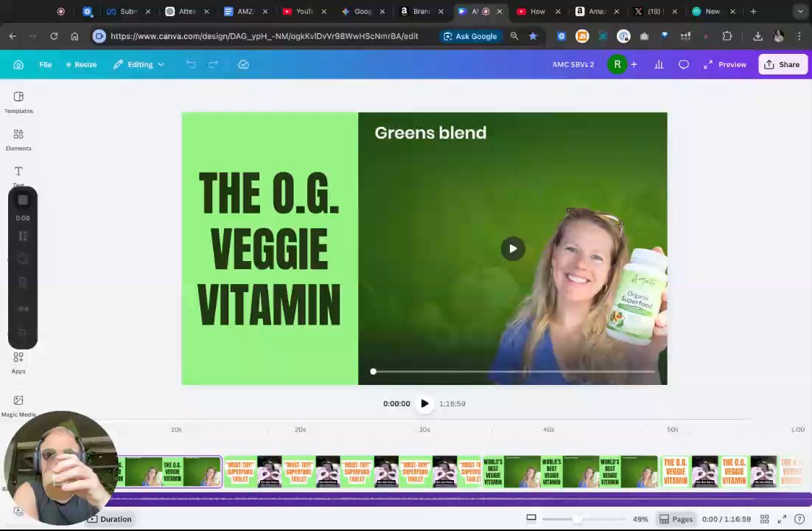
Task: Open the browser three-dot menu
Action: point(799,36)
